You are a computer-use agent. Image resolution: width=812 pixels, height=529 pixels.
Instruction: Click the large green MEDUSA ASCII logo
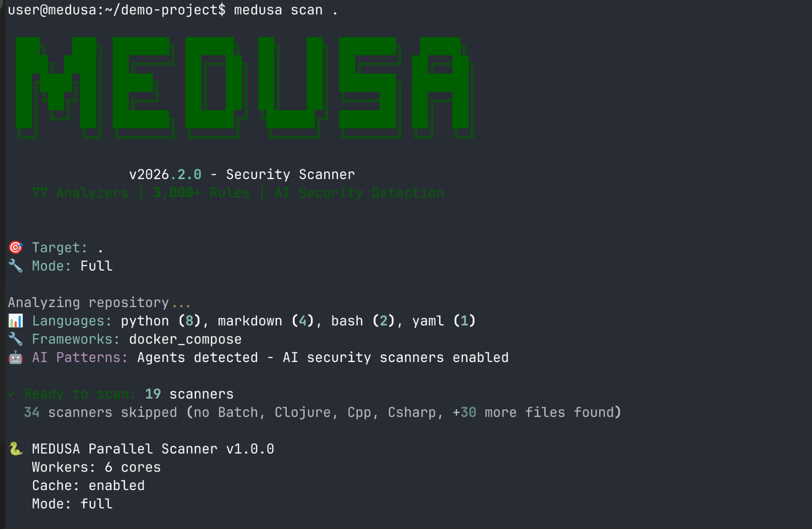244,88
